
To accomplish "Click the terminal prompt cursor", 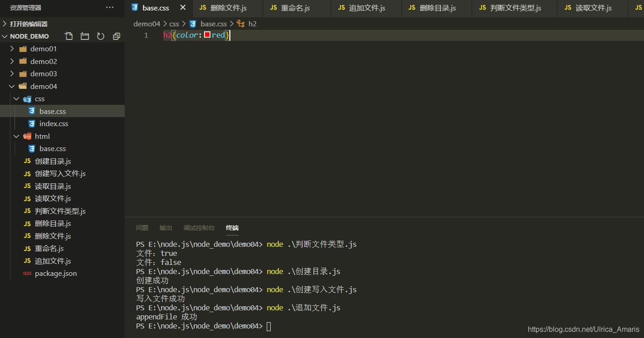I will point(269,326).
